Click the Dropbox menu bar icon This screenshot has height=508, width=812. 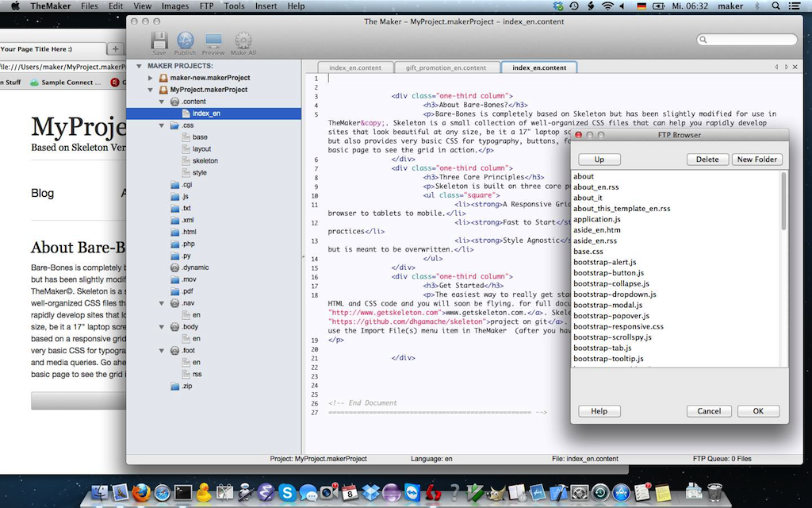tap(557, 6)
